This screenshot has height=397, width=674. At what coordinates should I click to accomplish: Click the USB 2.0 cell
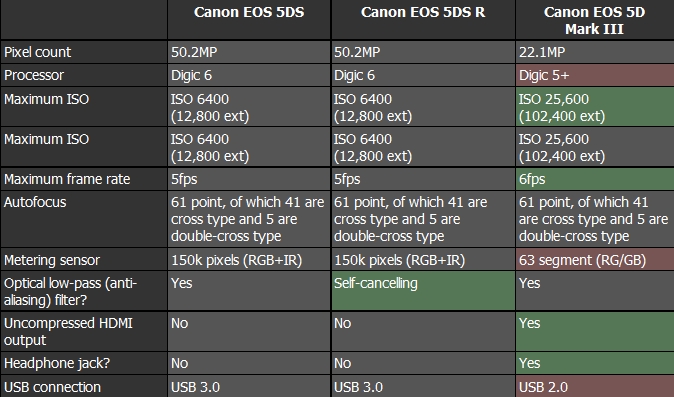595,386
